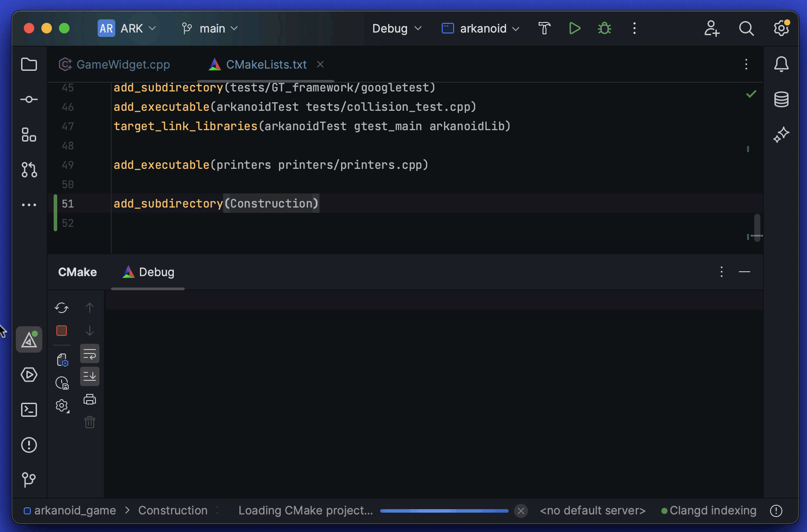The image size is (807, 532).
Task: Open the Debug run configuration dropdown
Action: tap(396, 28)
